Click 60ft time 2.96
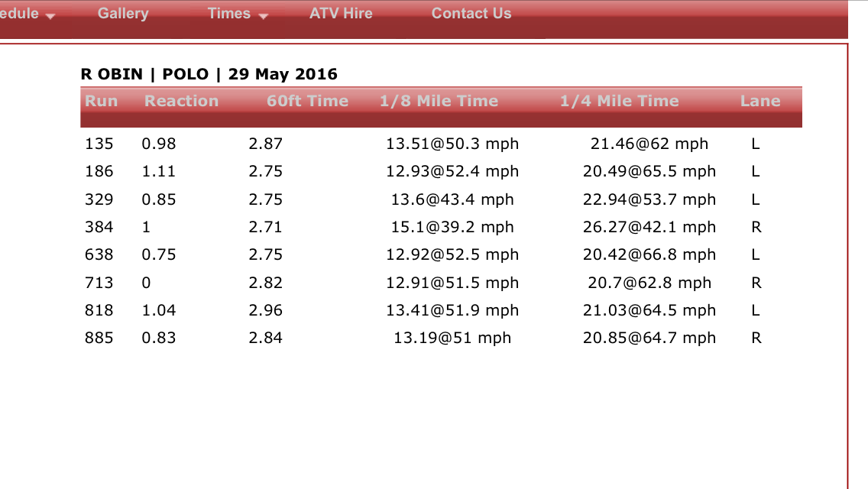Screen dimensions: 868x489 [266, 310]
